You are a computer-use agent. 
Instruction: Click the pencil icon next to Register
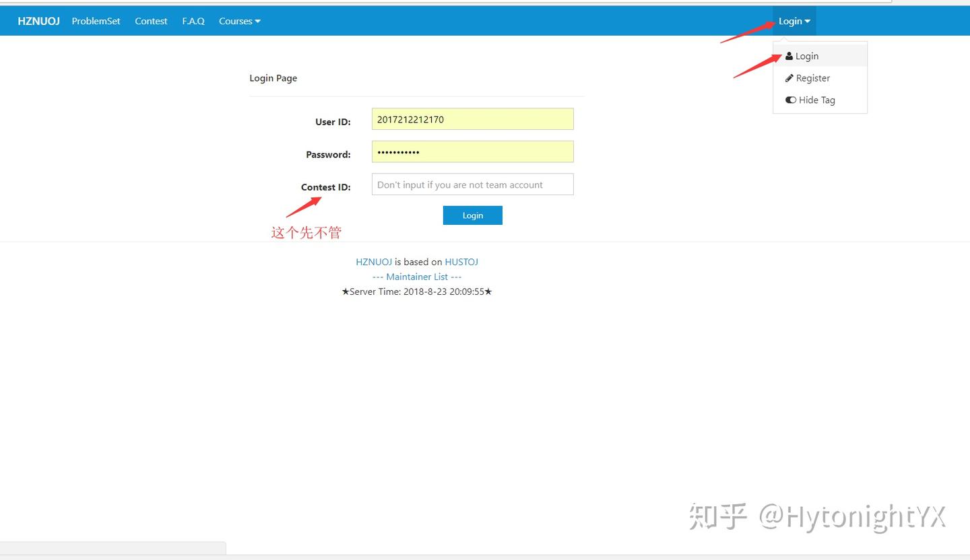[x=789, y=78]
